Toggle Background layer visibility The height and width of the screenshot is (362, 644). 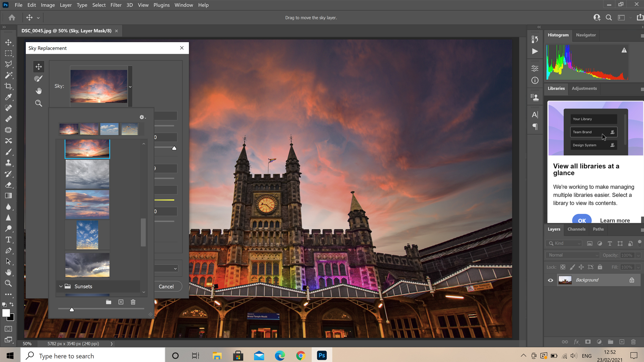point(551,280)
